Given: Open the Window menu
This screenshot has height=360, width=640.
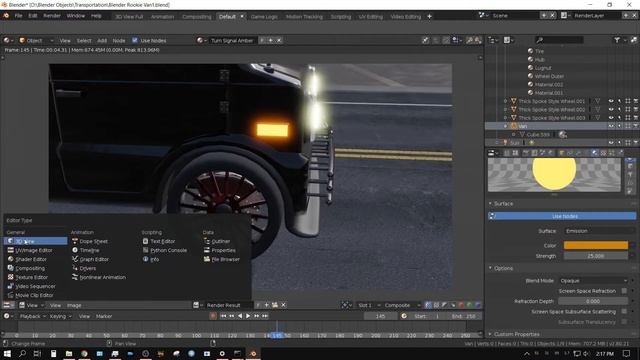Looking at the screenshot, I should [76, 16].
